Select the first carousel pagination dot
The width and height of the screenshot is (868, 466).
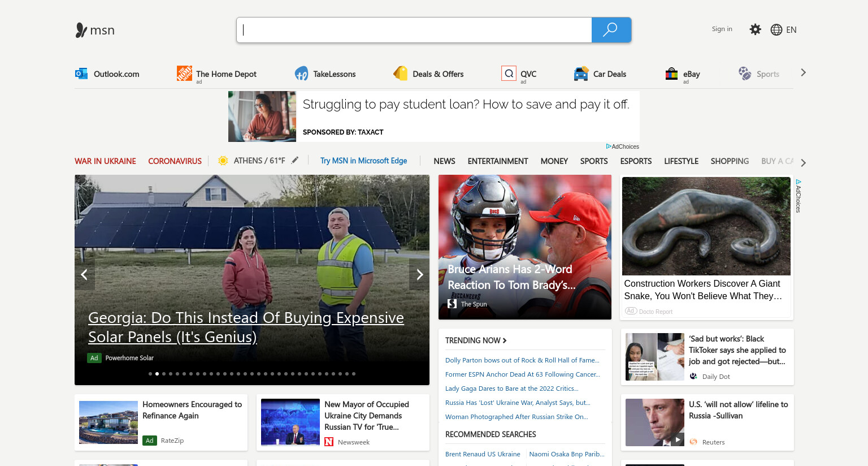point(150,374)
